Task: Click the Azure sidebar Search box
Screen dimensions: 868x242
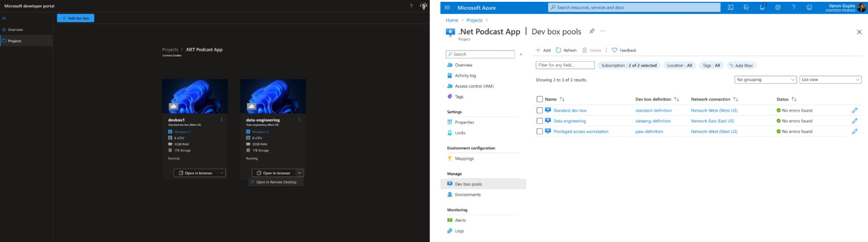Action: [x=480, y=54]
